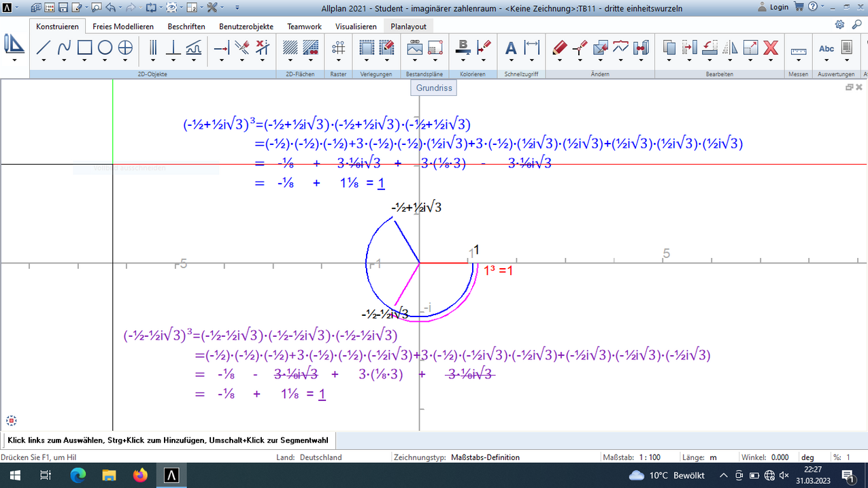The height and width of the screenshot is (488, 868).
Task: Select the Spline curve tool
Action: pos(64,48)
